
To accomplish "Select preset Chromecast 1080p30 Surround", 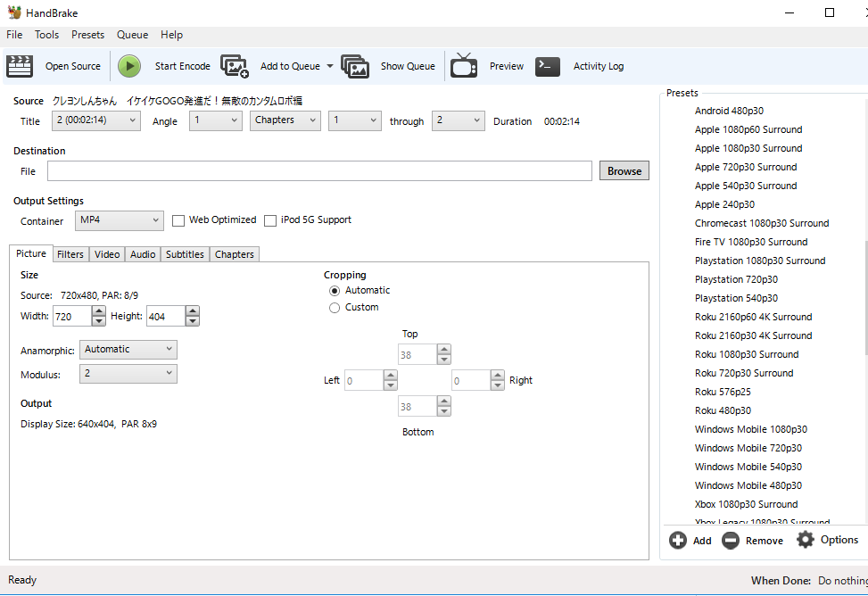I will coord(762,223).
